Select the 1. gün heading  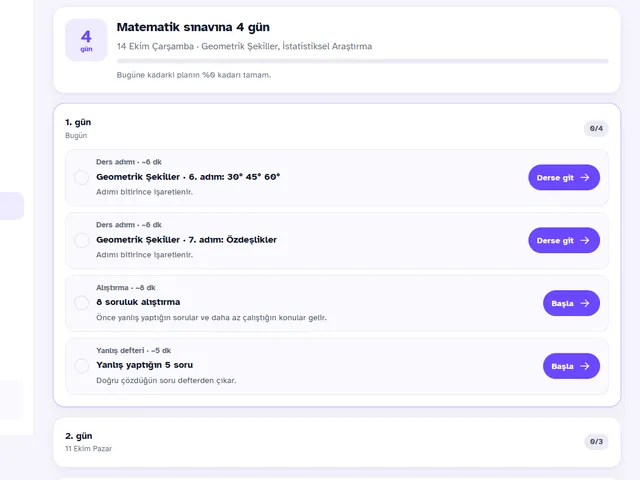tap(78, 122)
